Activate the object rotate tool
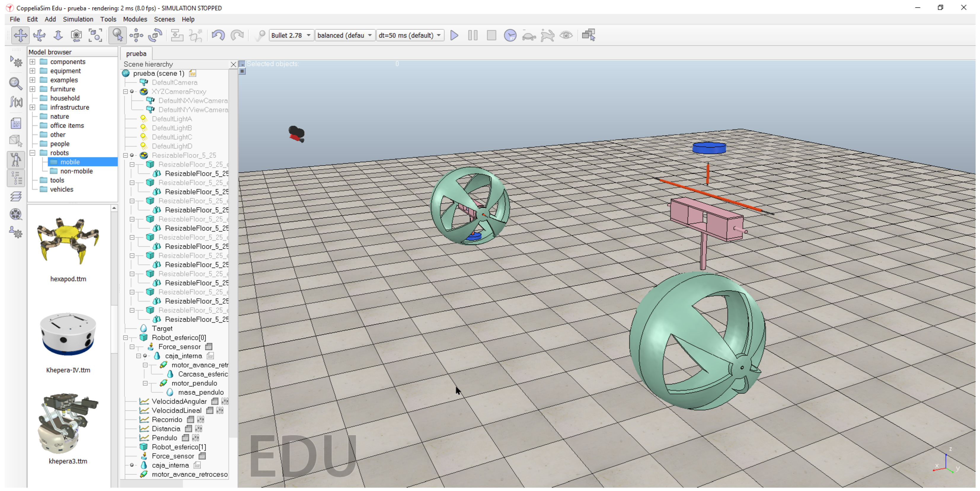This screenshot has width=980, height=491. [x=155, y=35]
